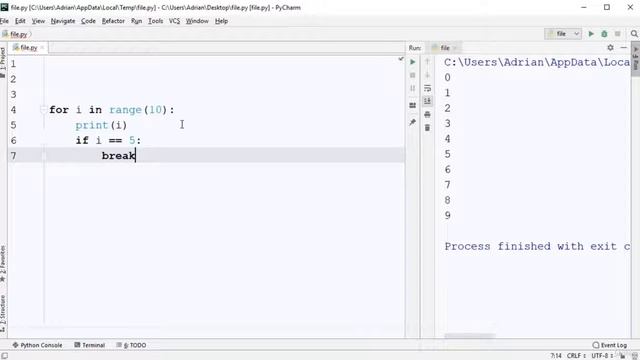The image size is (640, 360).
Task: Click the file.py breadcrumb in navigation bar
Action: pos(18,34)
